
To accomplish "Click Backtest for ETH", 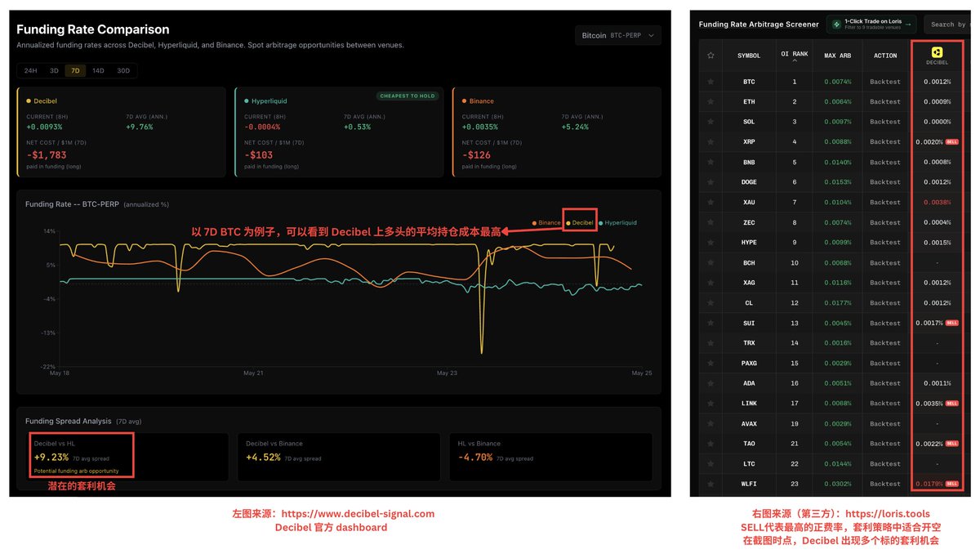I will (885, 102).
